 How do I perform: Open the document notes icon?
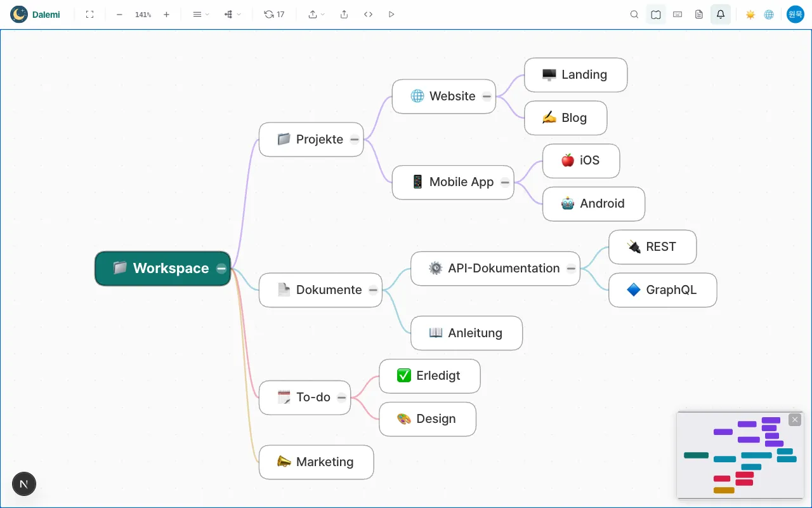click(699, 14)
